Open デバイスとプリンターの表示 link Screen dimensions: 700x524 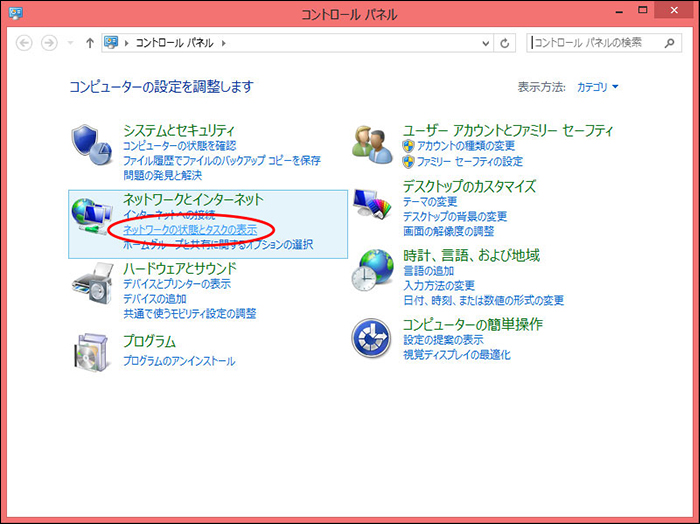tap(177, 283)
